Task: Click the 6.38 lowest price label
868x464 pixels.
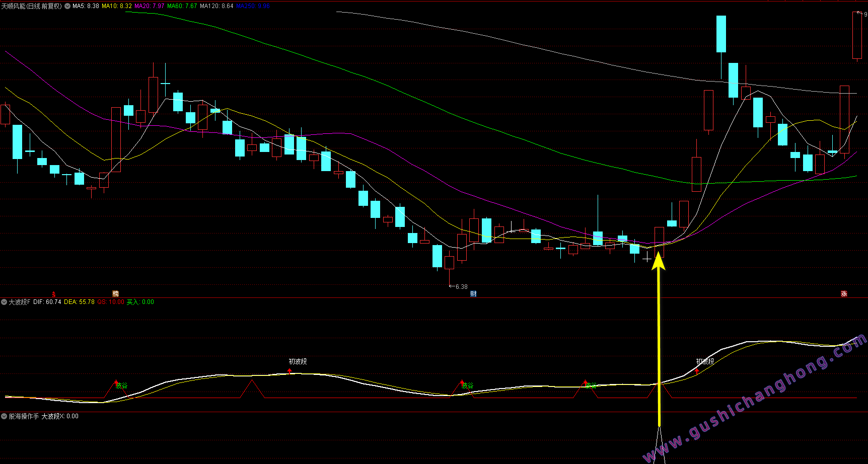Action: (x=462, y=287)
